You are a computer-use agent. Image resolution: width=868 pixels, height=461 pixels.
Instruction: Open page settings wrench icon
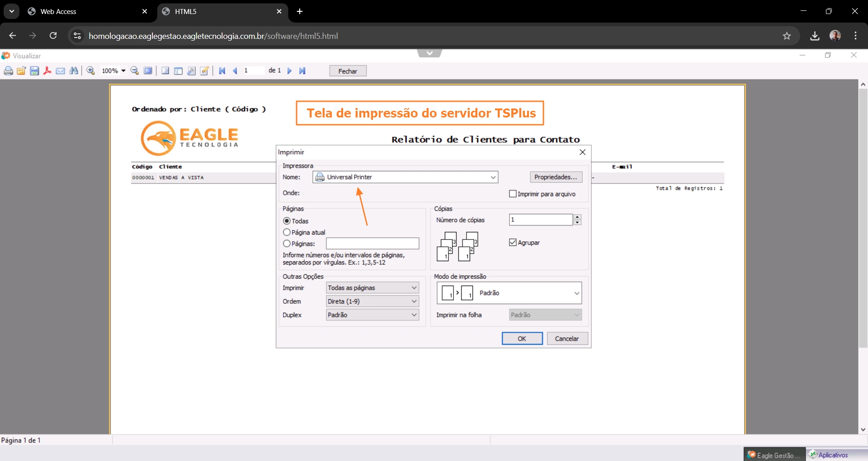[x=191, y=71]
